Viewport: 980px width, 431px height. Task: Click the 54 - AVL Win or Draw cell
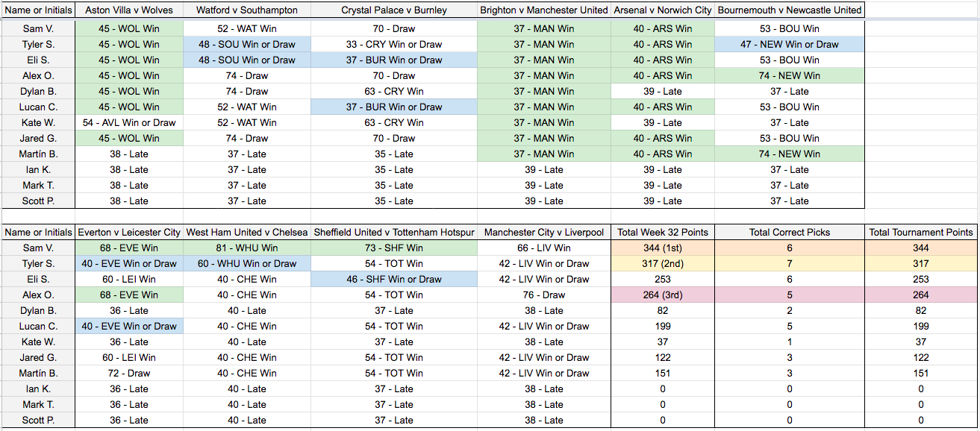(129, 122)
